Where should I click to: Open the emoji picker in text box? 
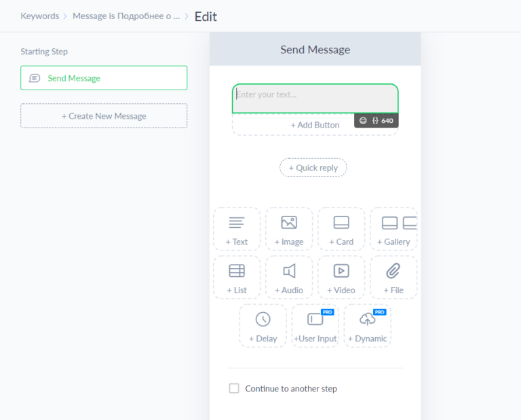(x=363, y=121)
